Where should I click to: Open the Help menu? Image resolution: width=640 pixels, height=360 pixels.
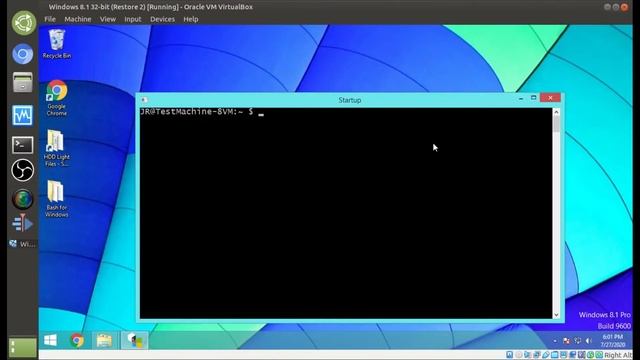pyautogui.click(x=191, y=19)
